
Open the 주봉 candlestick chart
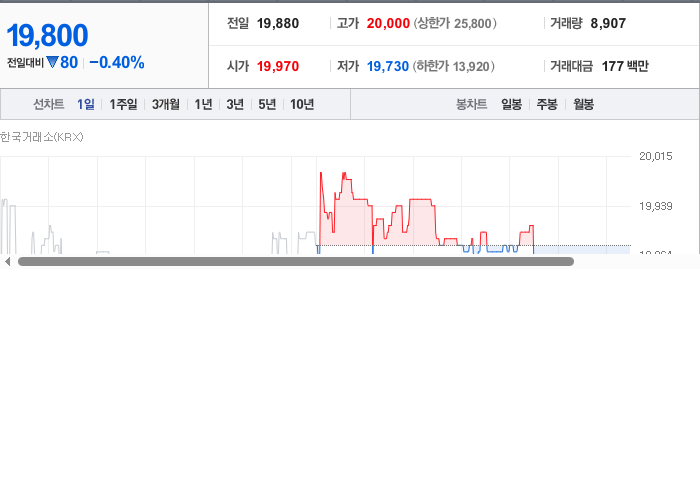point(547,104)
